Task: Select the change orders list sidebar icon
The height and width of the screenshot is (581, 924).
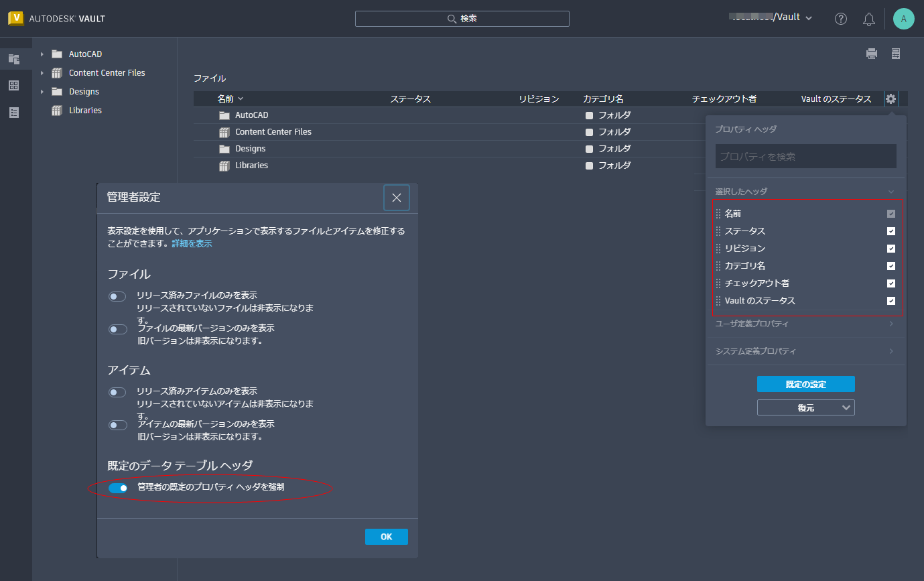Action: 14,113
